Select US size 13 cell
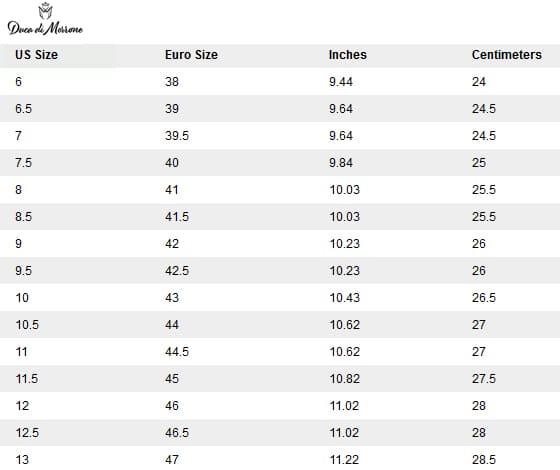The height and width of the screenshot is (470, 560). 22,460
